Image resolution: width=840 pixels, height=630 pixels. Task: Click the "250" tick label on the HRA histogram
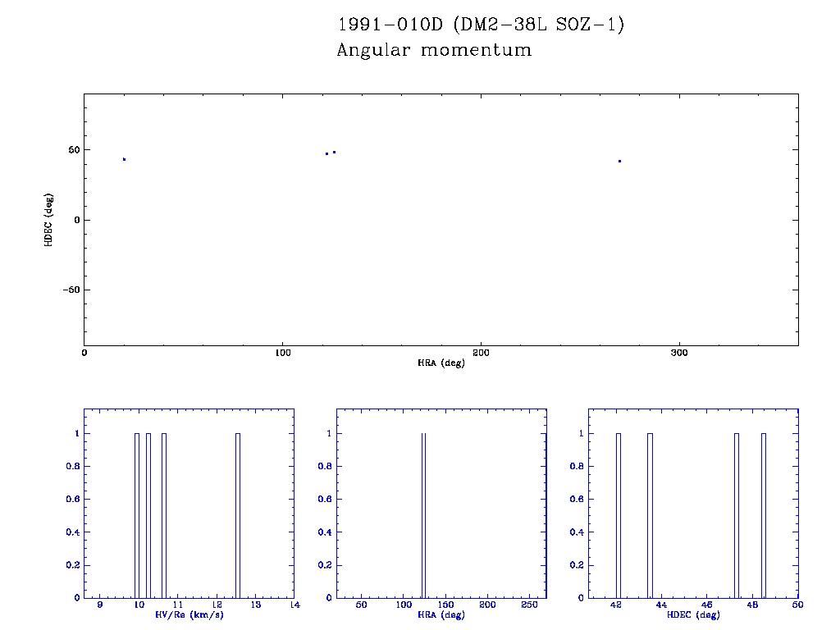point(530,605)
